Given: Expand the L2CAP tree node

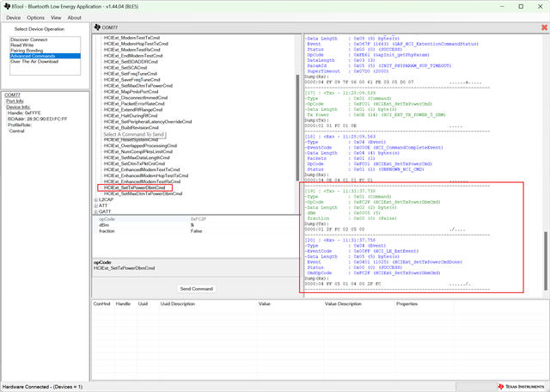Looking at the screenshot, I should point(95,199).
